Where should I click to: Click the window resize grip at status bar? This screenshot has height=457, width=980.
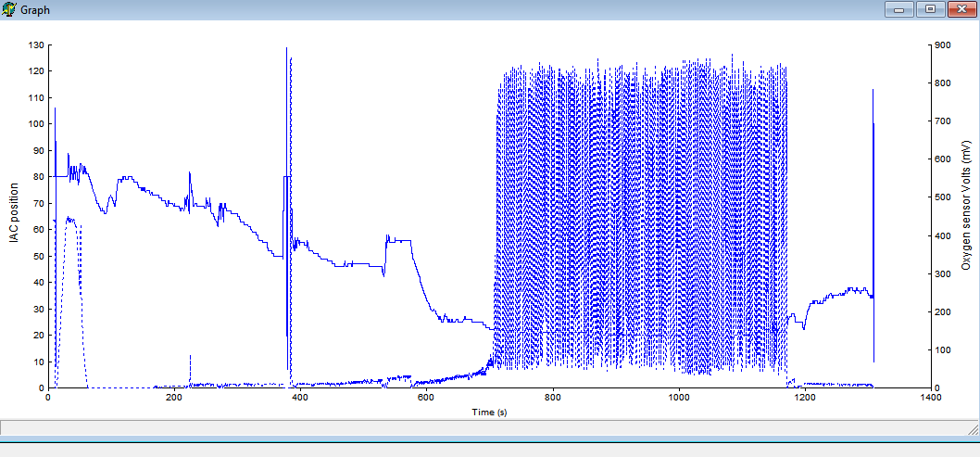[x=973, y=428]
